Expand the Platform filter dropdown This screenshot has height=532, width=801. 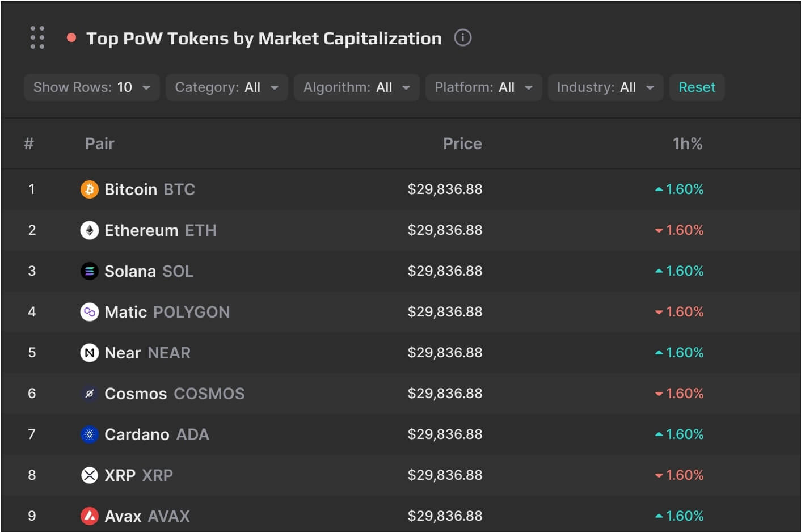pos(483,87)
